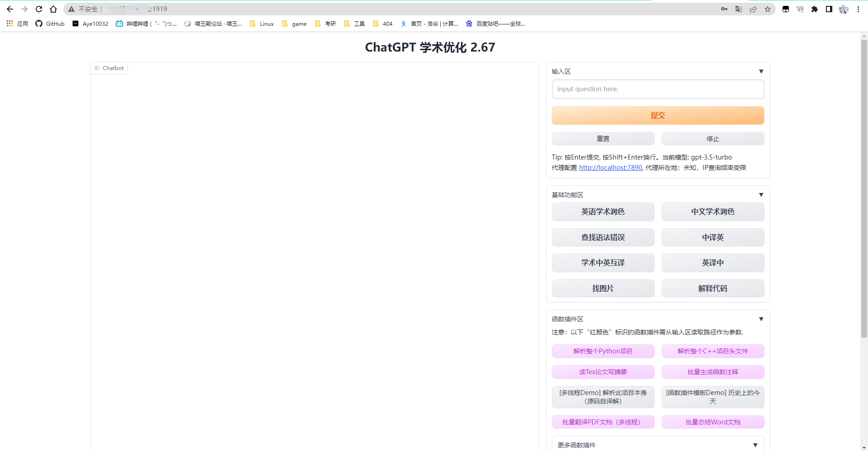Click the 英译中 button
Screen dimensions: 868x451
click(x=713, y=263)
